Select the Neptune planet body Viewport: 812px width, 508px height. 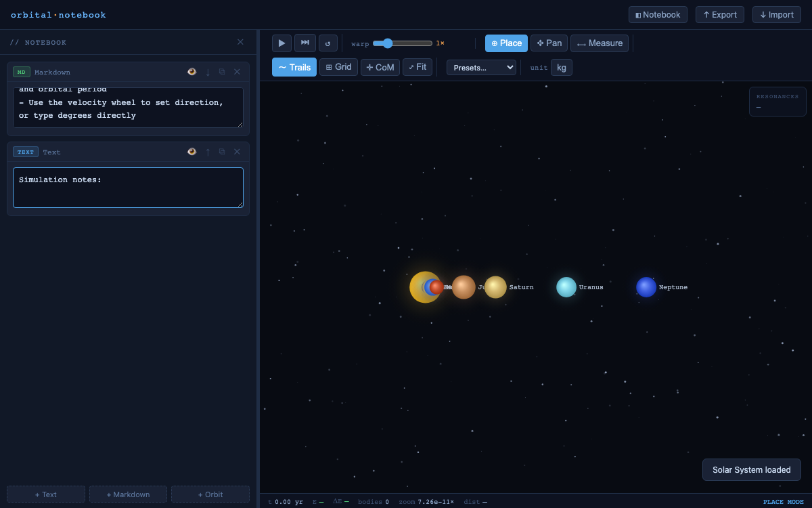[x=646, y=287]
